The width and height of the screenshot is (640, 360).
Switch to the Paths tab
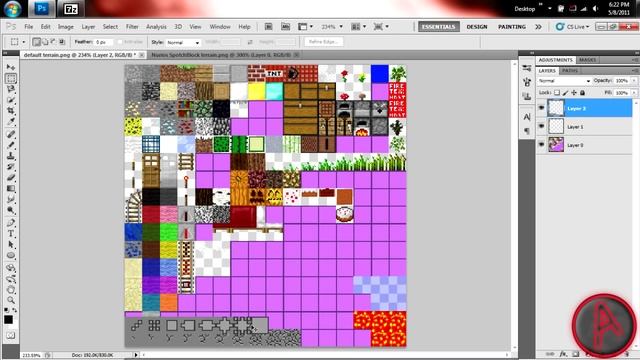pos(569,71)
